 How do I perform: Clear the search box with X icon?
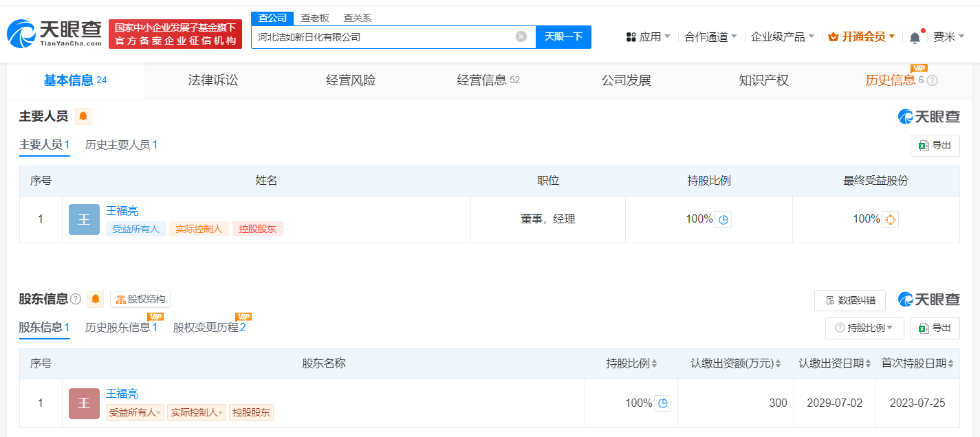pos(521,36)
